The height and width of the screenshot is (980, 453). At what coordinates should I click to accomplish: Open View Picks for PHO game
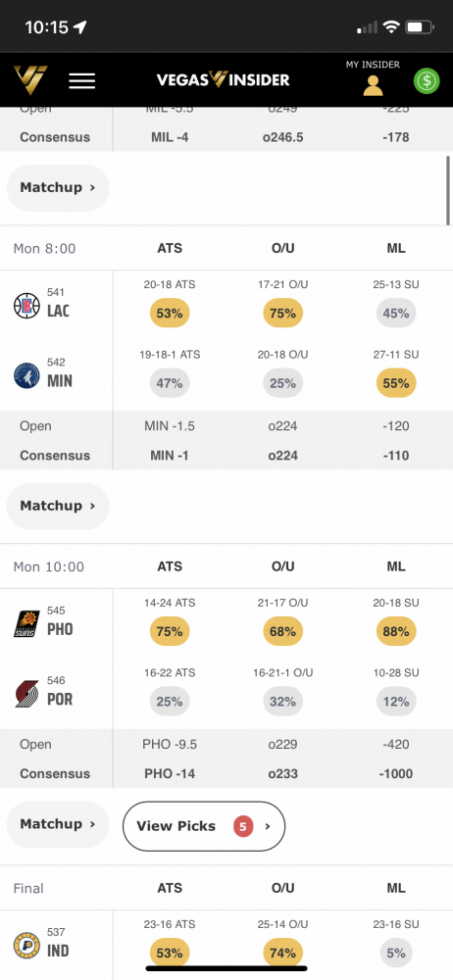point(204,826)
